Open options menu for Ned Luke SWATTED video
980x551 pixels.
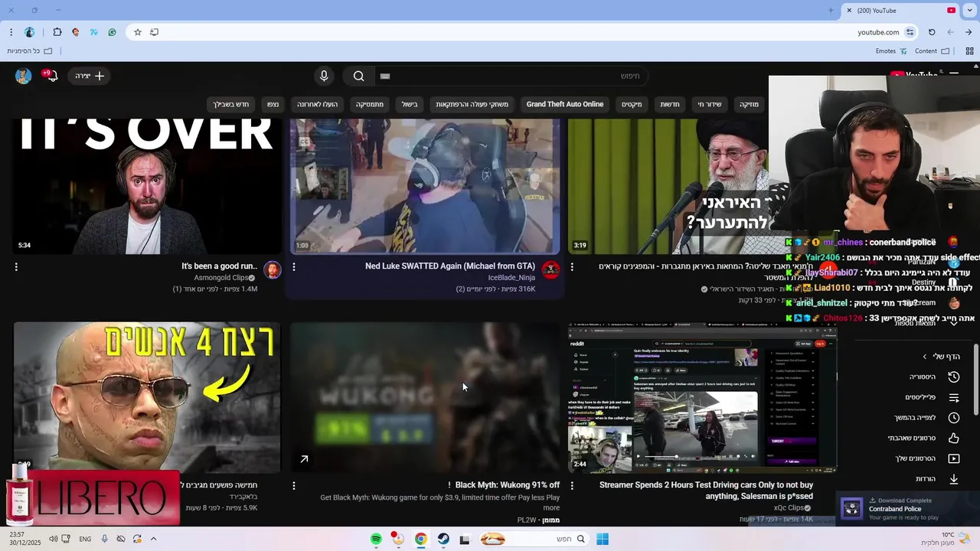pyautogui.click(x=294, y=267)
